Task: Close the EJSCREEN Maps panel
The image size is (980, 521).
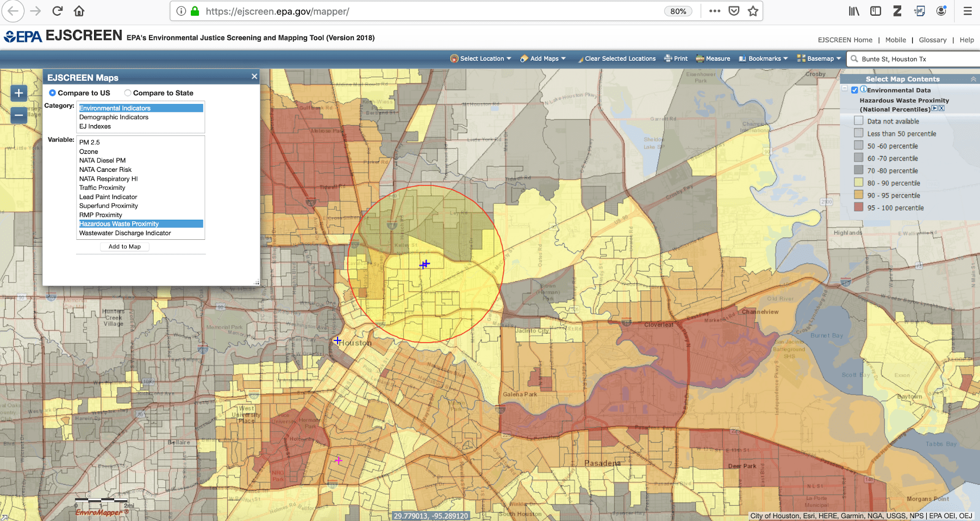Action: [x=254, y=77]
